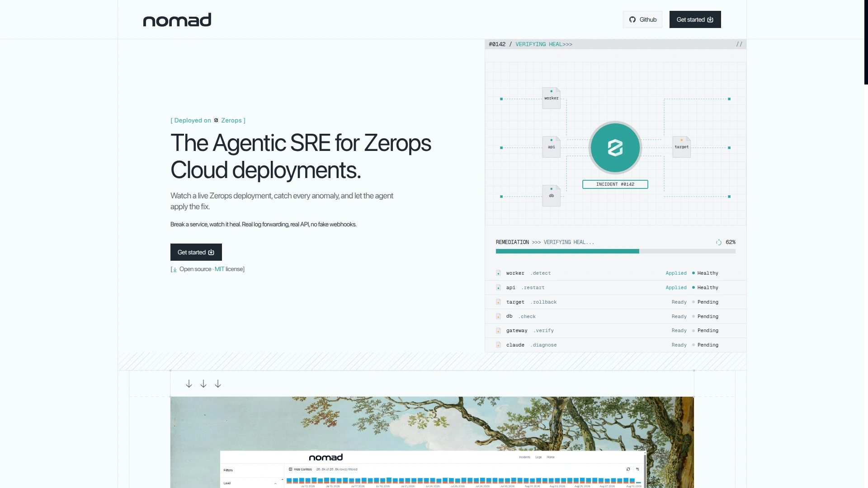
Task: Click the download arrow icon beside Open source
Action: pos(175,269)
